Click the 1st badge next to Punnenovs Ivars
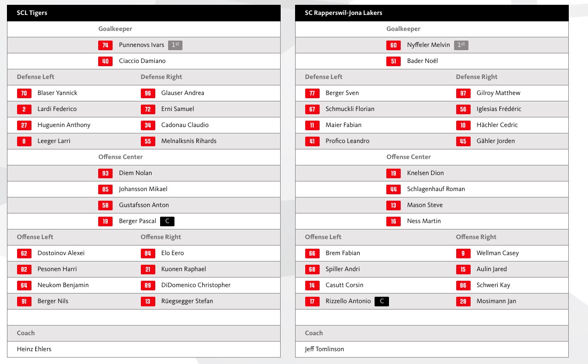This screenshot has width=588, height=364. pos(175,45)
